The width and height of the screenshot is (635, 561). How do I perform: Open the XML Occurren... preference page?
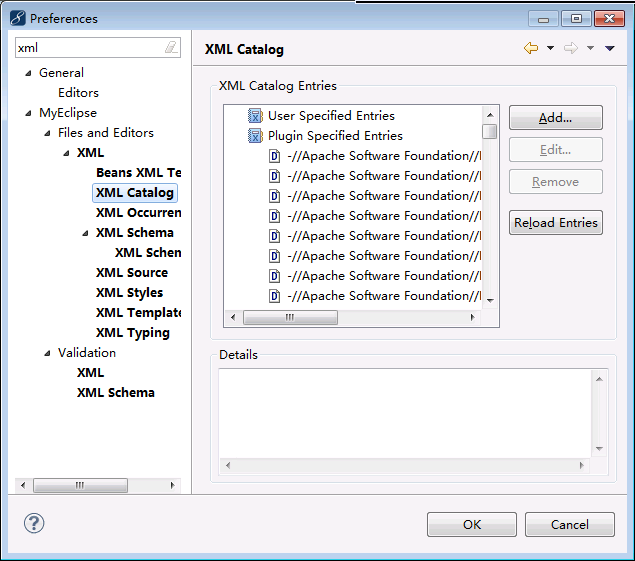(x=139, y=213)
